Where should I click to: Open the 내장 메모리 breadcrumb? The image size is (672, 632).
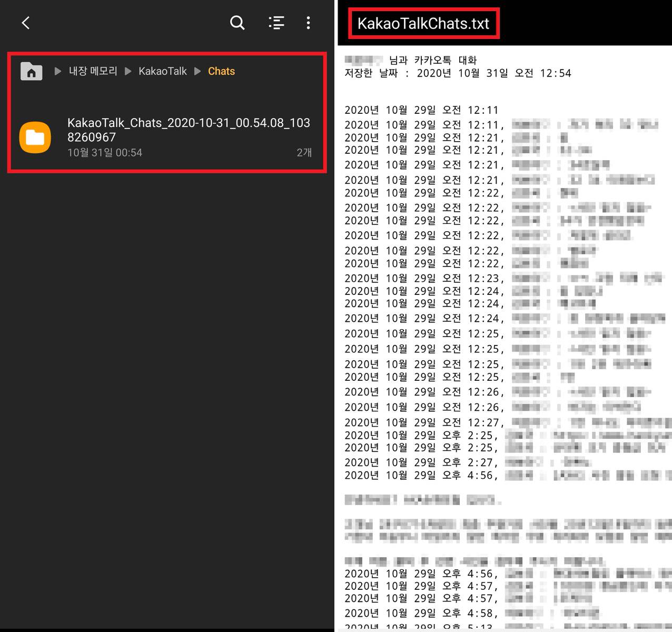pos(93,71)
